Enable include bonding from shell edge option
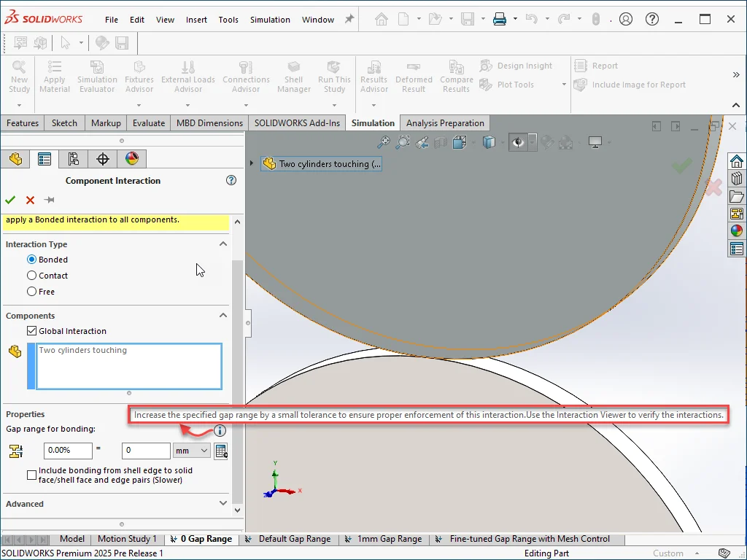This screenshot has width=747, height=560. click(32, 475)
